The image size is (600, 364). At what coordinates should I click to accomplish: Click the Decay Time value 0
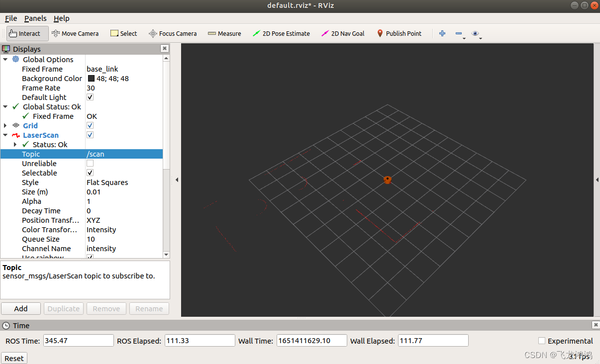(89, 211)
